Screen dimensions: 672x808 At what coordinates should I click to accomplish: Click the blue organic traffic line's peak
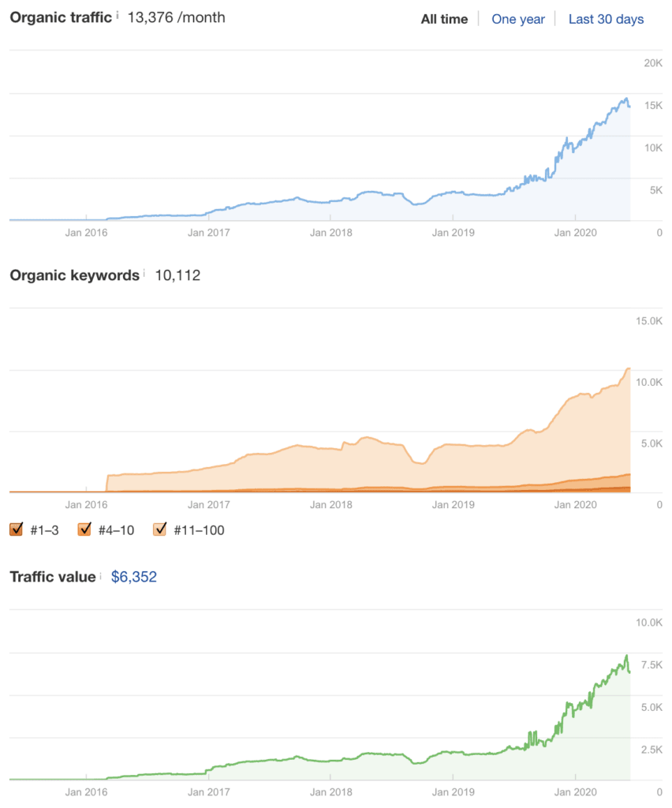(626, 99)
